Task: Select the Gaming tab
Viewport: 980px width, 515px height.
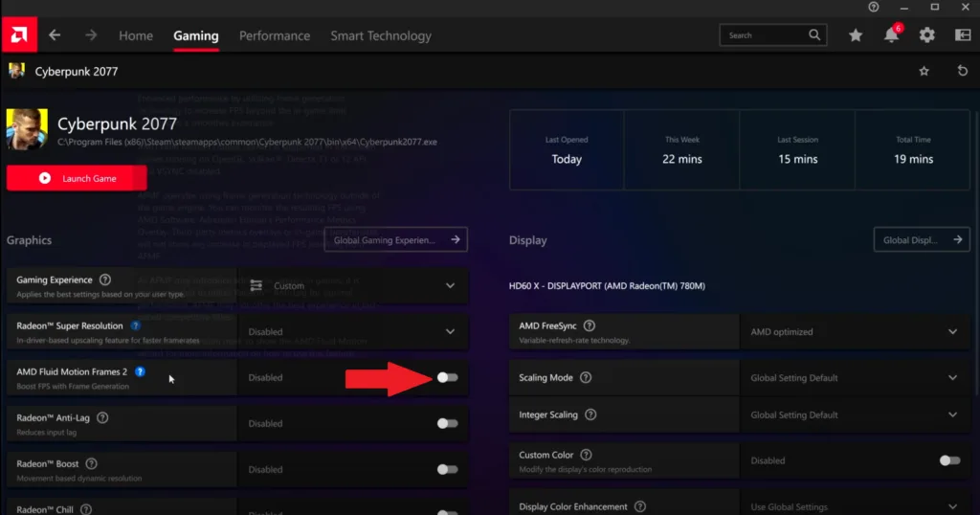Action: 195,35
